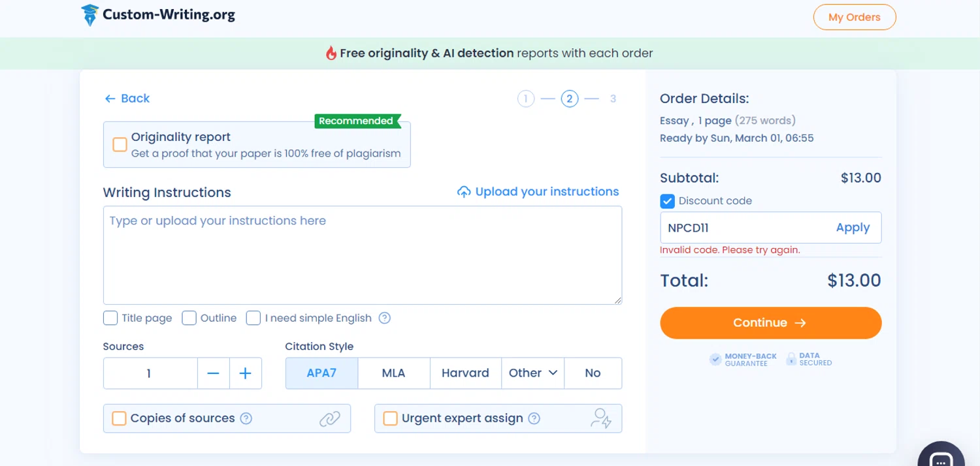
Task: Select MLA citation style
Action: 394,373
